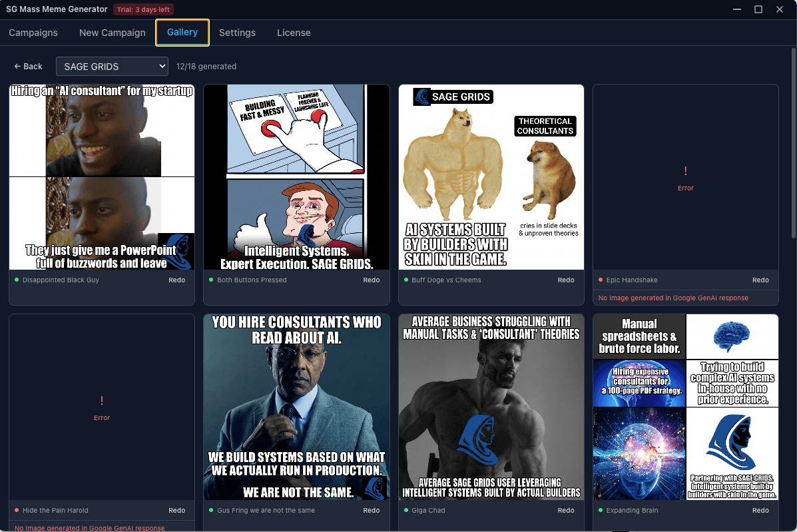This screenshot has height=532, width=797.
Task: Click the 'Trial: 3 days left' badge
Action: [143, 9]
